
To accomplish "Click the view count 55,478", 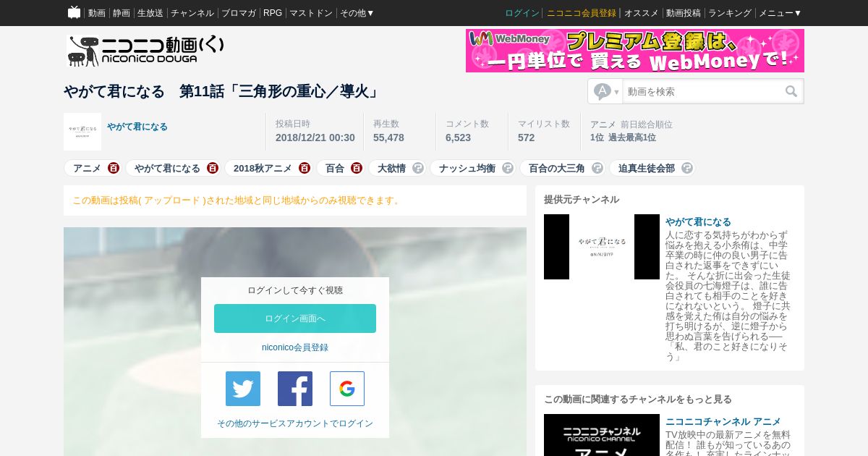I will tap(388, 138).
